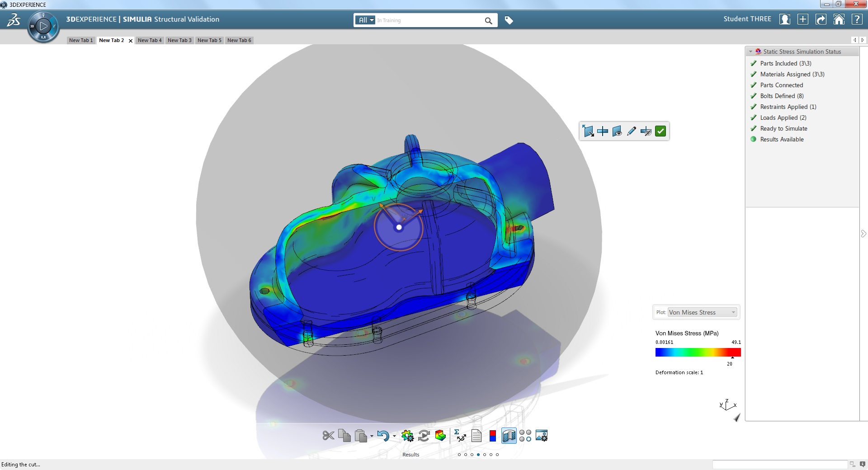Click the Paste icon in bottom toolbar
The image size is (868, 470).
[361, 436]
